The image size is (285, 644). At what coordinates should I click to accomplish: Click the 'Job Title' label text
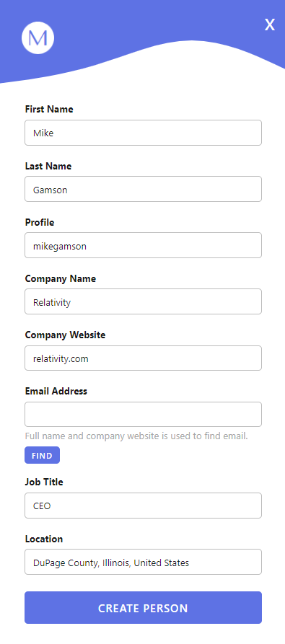pos(44,482)
